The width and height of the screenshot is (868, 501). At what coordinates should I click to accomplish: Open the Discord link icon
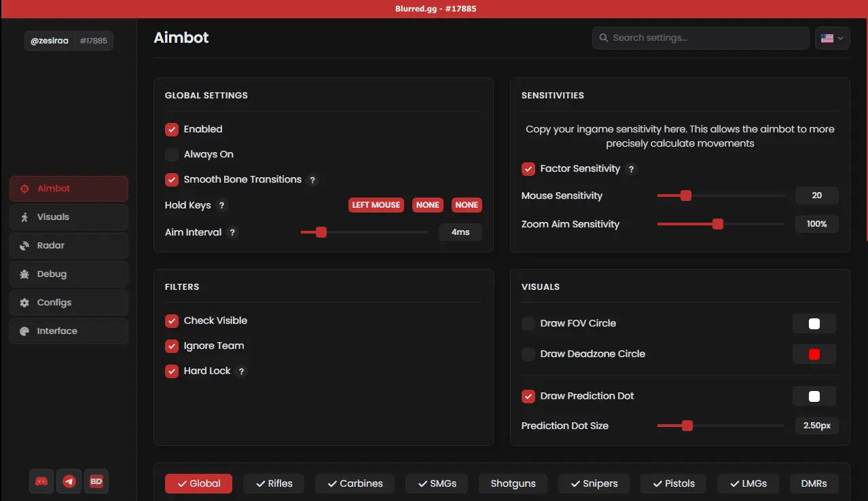(x=41, y=481)
